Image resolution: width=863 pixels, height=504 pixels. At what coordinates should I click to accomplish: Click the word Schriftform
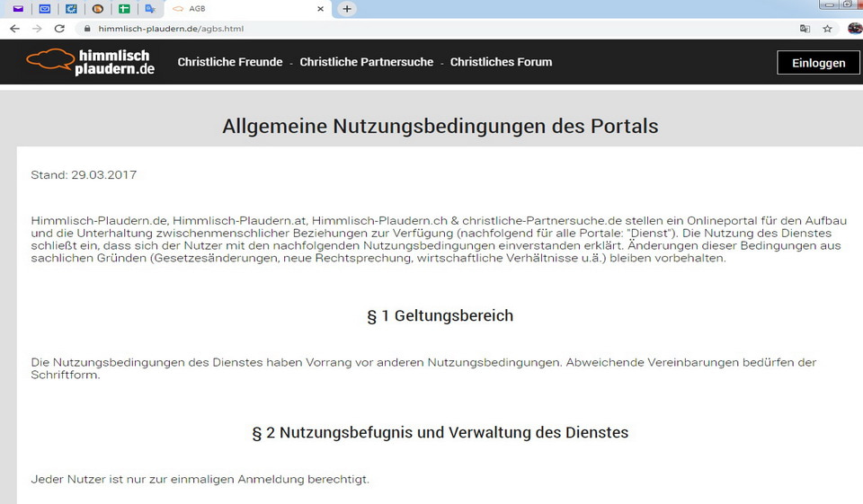66,376
